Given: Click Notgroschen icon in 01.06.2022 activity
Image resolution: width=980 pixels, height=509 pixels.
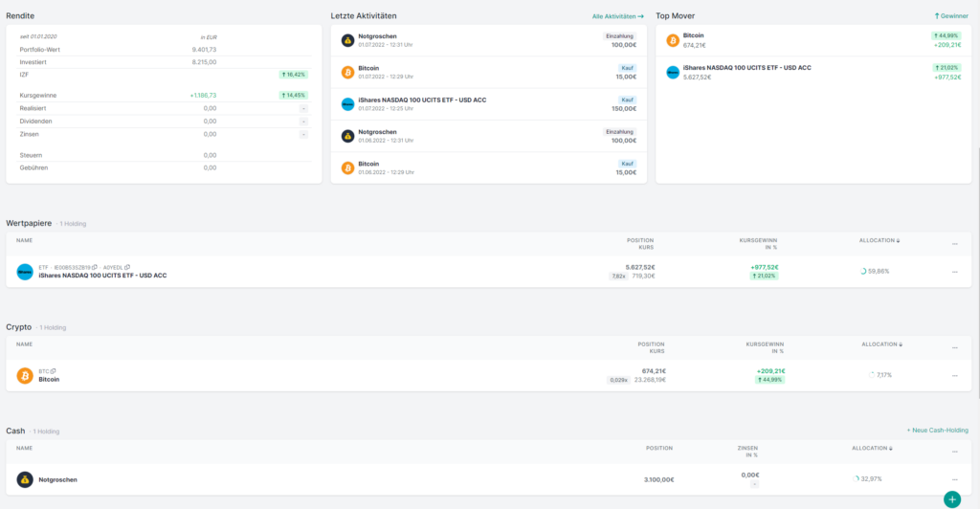Looking at the screenshot, I should coord(347,136).
